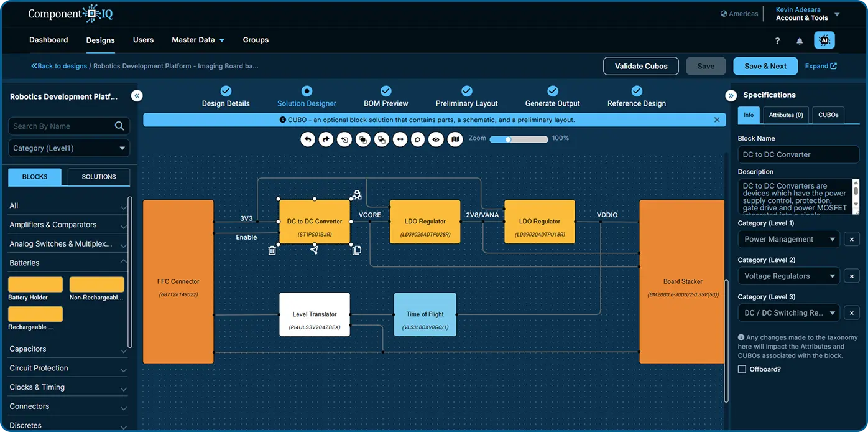Select the BLOCKS tab
Screen dimensions: 868x432
pyautogui.click(x=35, y=177)
